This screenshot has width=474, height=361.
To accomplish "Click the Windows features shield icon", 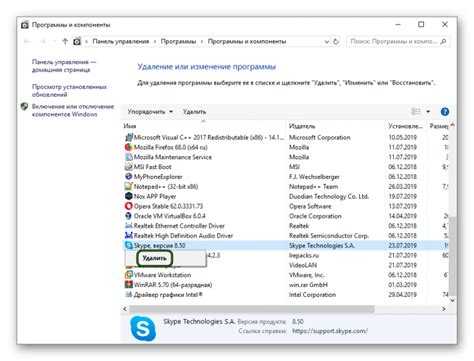I will pyautogui.click(x=24, y=107).
